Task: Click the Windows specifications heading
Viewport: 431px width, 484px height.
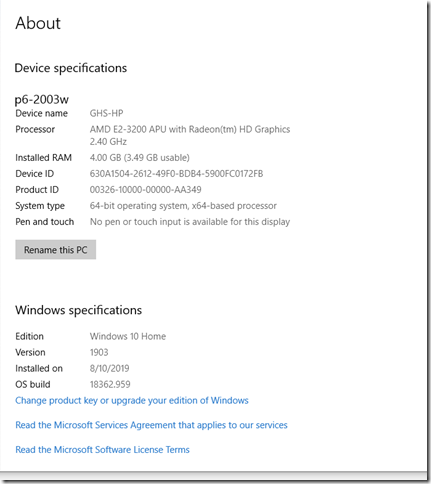Action: click(x=79, y=310)
